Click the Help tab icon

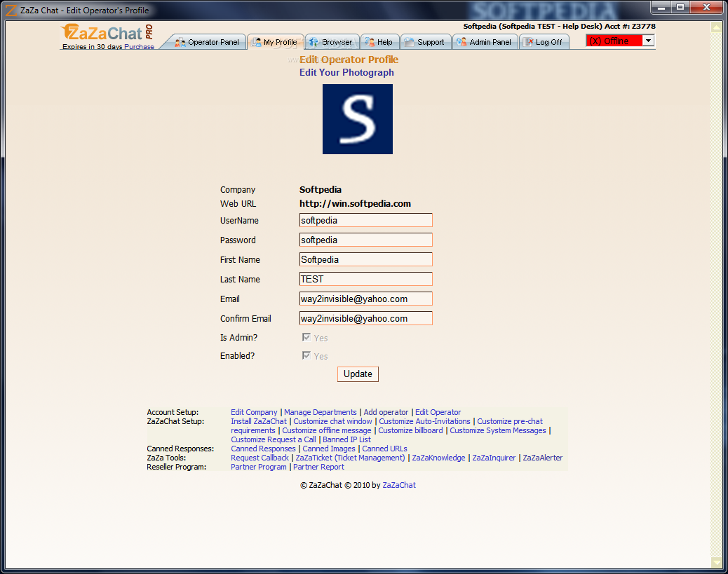[370, 42]
